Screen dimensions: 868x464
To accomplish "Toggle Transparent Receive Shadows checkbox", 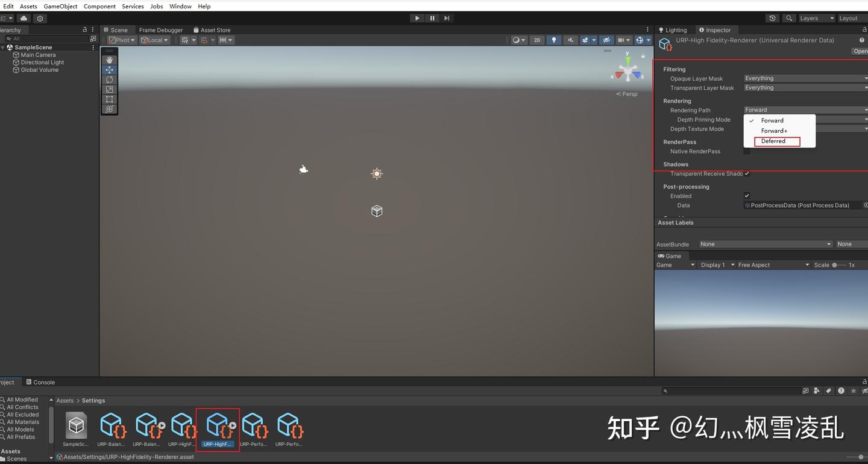I will [x=747, y=174].
